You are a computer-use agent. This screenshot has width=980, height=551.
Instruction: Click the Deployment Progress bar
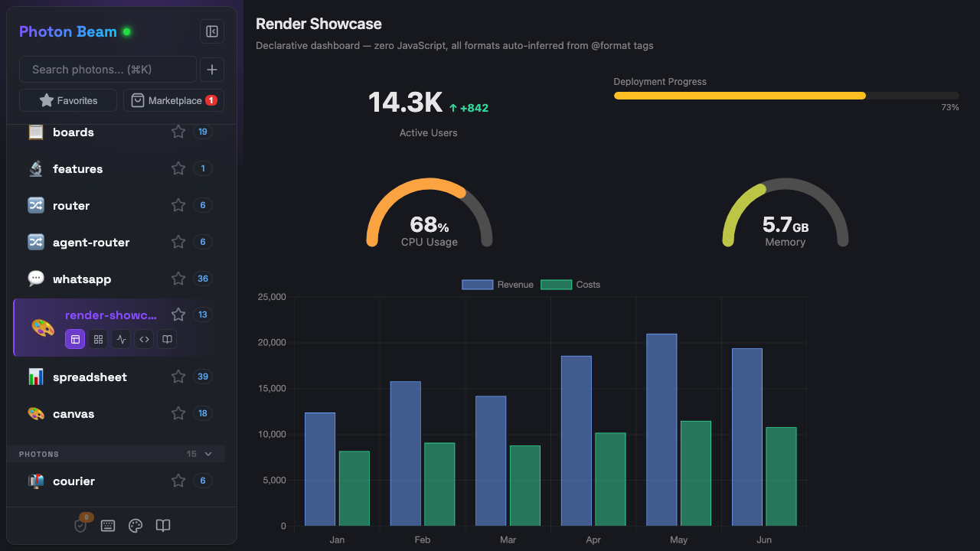786,96
